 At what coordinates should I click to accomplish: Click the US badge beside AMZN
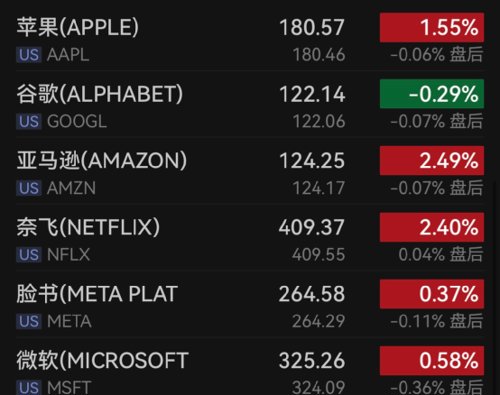(29, 188)
